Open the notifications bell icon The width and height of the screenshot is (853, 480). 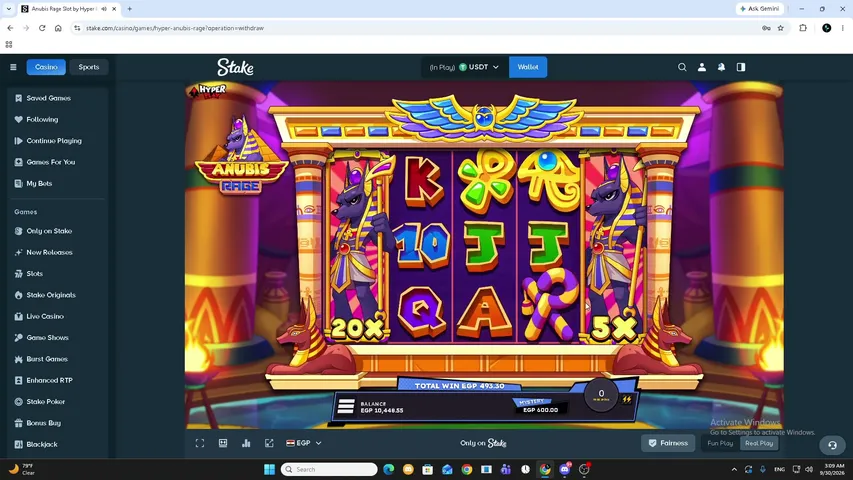click(x=721, y=67)
